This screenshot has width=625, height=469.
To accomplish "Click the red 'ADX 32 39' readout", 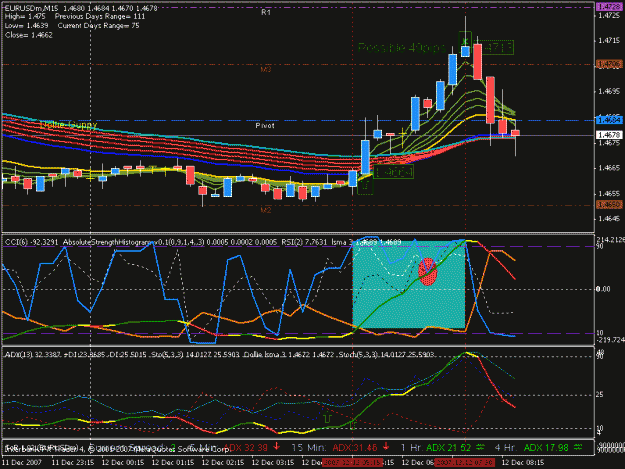I will pyautogui.click(x=246, y=447).
